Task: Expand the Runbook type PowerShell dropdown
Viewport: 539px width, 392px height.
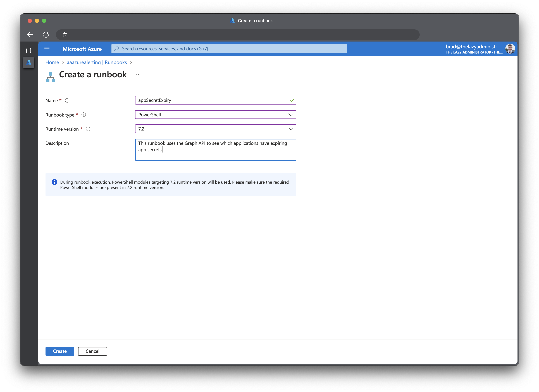Action: point(216,115)
